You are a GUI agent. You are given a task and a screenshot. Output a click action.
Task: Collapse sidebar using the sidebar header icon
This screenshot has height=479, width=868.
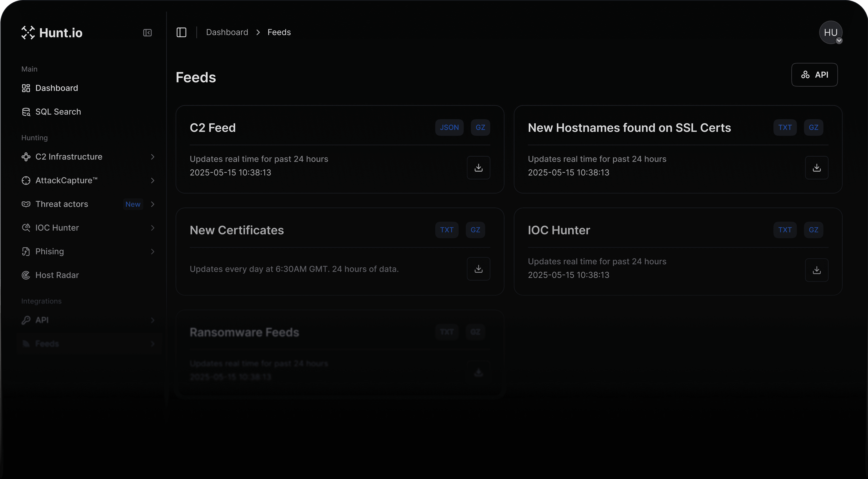pyautogui.click(x=147, y=33)
